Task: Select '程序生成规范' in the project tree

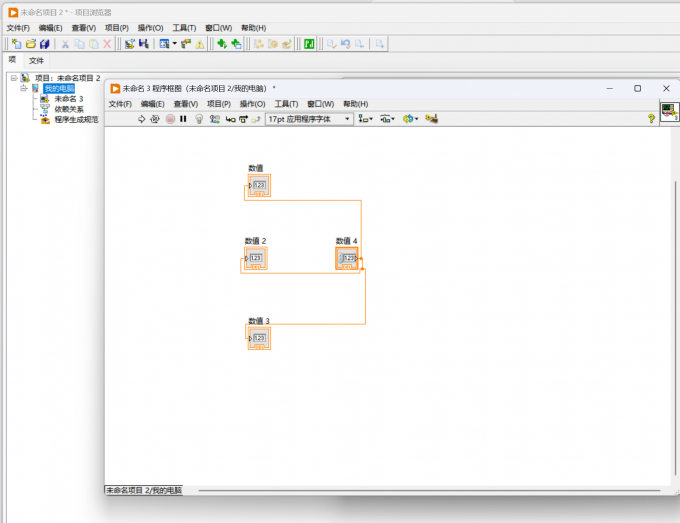Action: (76, 120)
